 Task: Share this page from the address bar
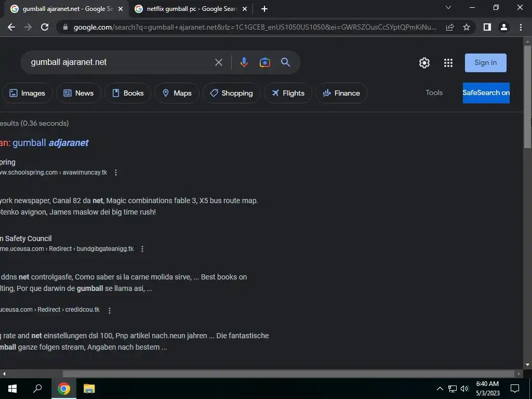[x=450, y=27]
